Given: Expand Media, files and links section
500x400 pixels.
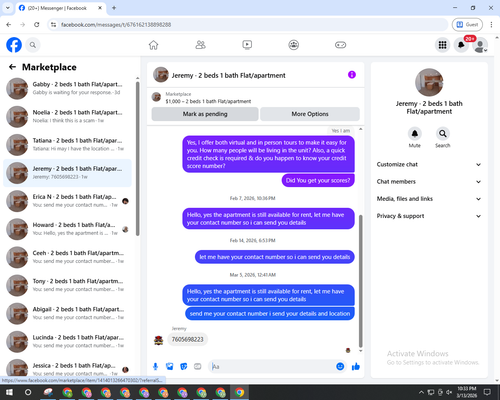Looking at the screenshot, I should [429, 199].
